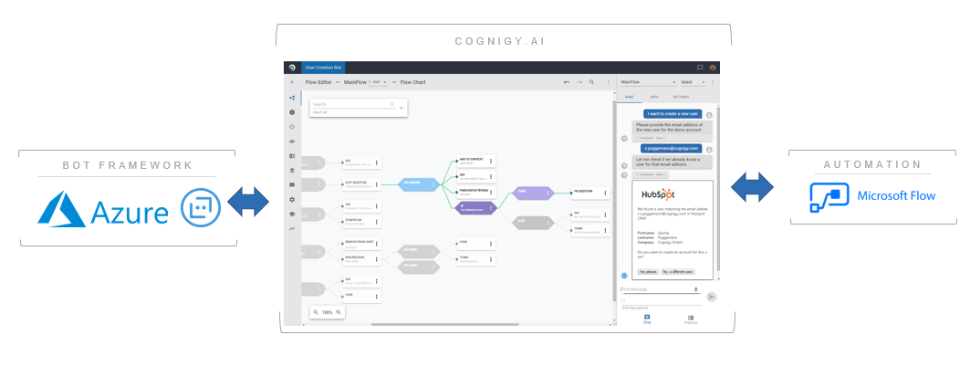This screenshot has height=366, width=980.
Task: Click the diamond icon in the sidebar
Action: coord(292,126)
